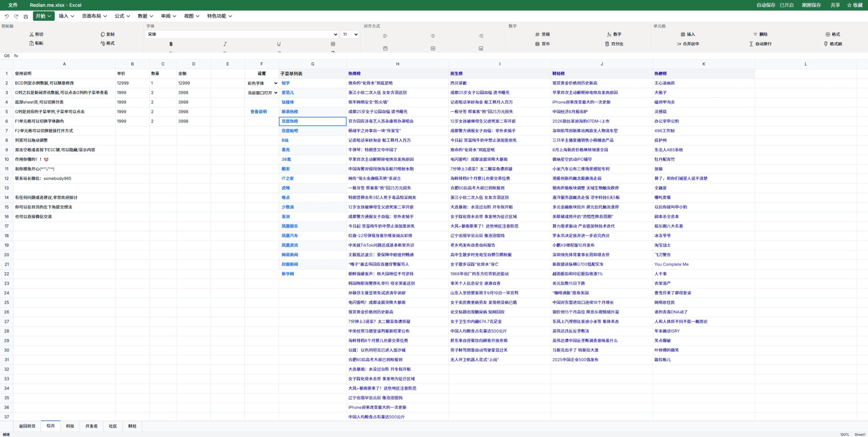Click the formula bar input field

pyautogui.click(x=429, y=56)
